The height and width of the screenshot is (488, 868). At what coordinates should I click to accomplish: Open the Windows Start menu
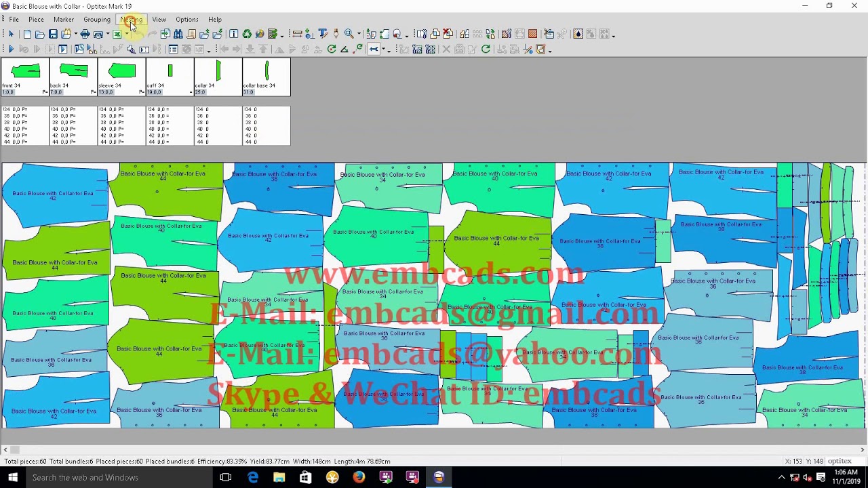[x=12, y=478]
